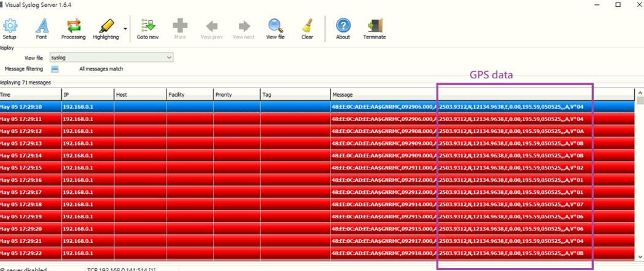Click the Message filtering icon button
The height and width of the screenshot is (271, 644).
click(54, 69)
